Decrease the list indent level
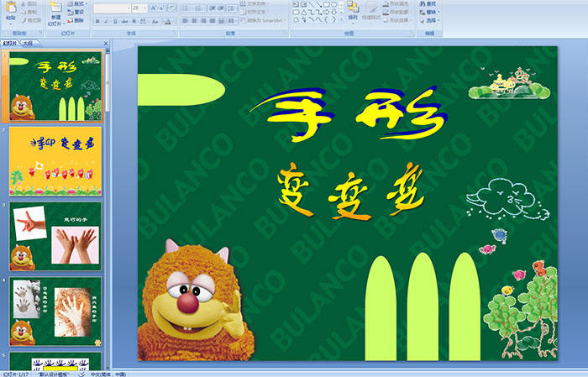Image resolution: width=588 pixels, height=377 pixels. (x=213, y=8)
